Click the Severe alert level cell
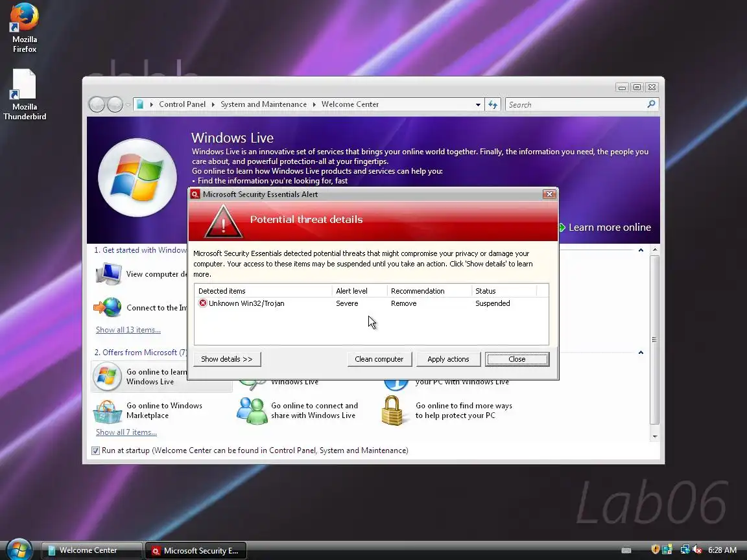747x560 pixels. coord(347,303)
